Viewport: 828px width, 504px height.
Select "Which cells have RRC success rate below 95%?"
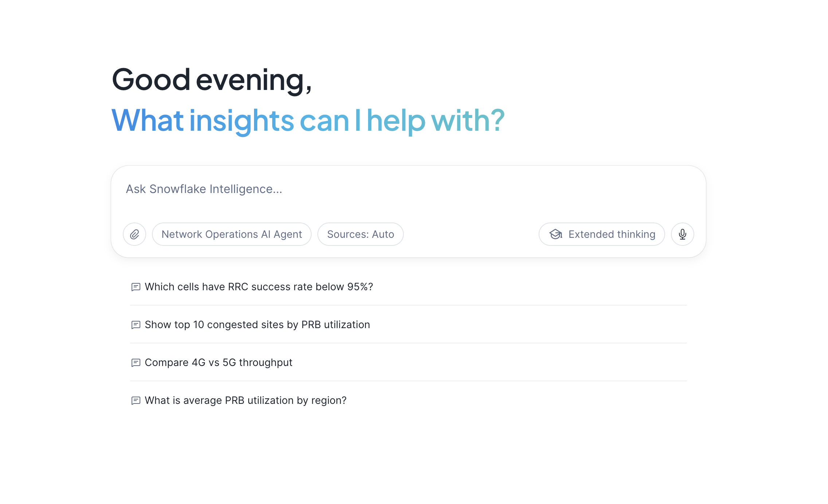coord(259,287)
